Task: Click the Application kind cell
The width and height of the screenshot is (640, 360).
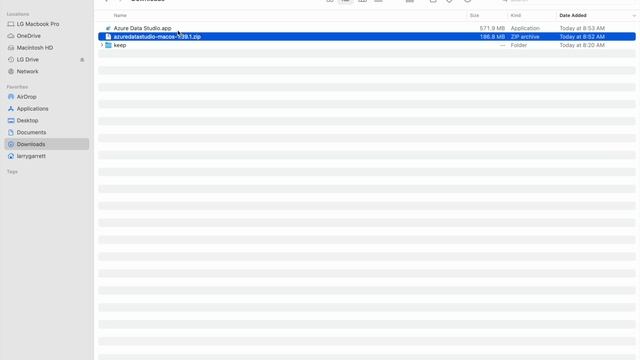Action: pyautogui.click(x=525, y=28)
